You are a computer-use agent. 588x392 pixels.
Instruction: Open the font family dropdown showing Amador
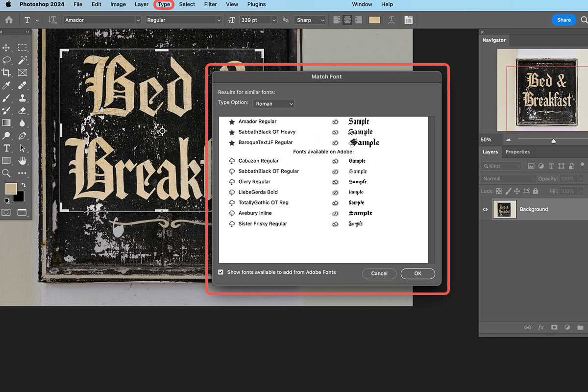coord(138,20)
